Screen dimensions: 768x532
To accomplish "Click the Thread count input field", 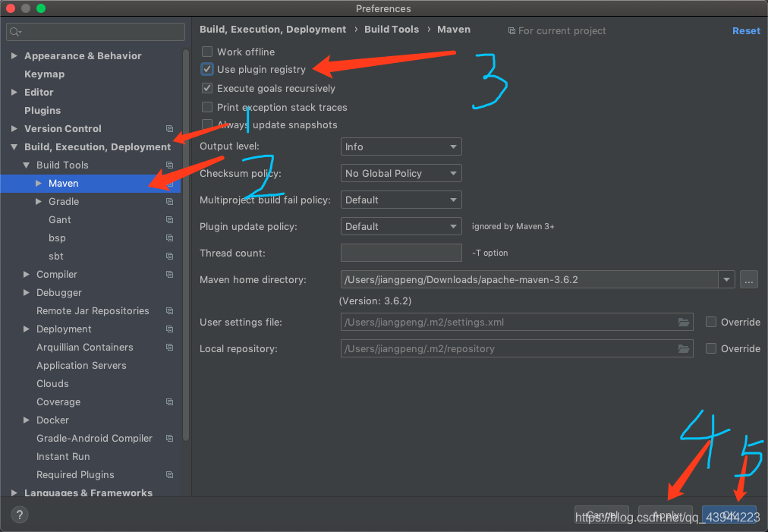I will click(x=401, y=253).
